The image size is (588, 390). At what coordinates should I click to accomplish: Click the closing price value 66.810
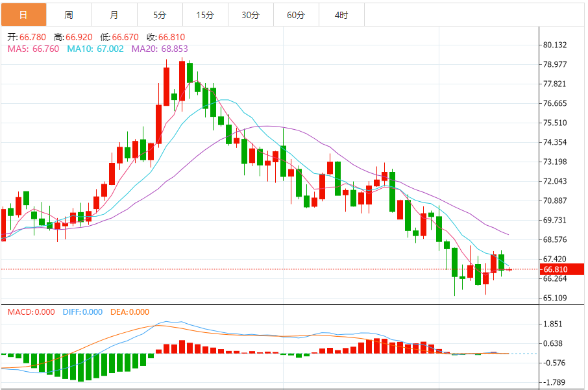tap(172, 37)
